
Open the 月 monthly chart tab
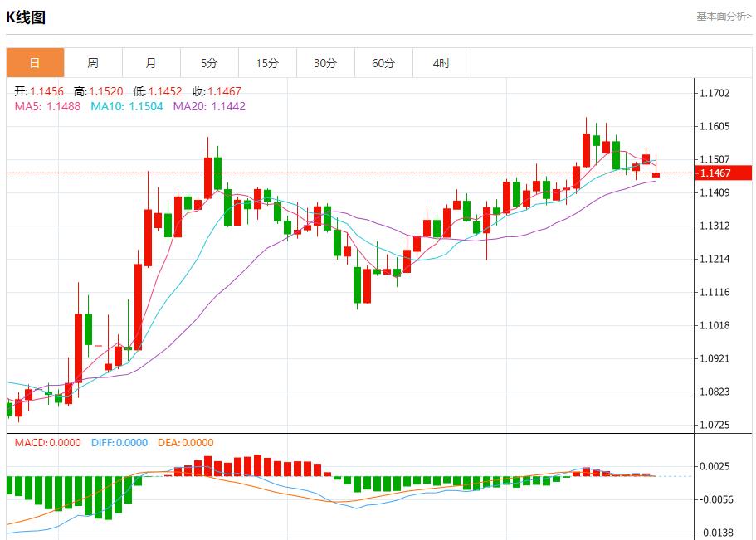pyautogui.click(x=151, y=63)
